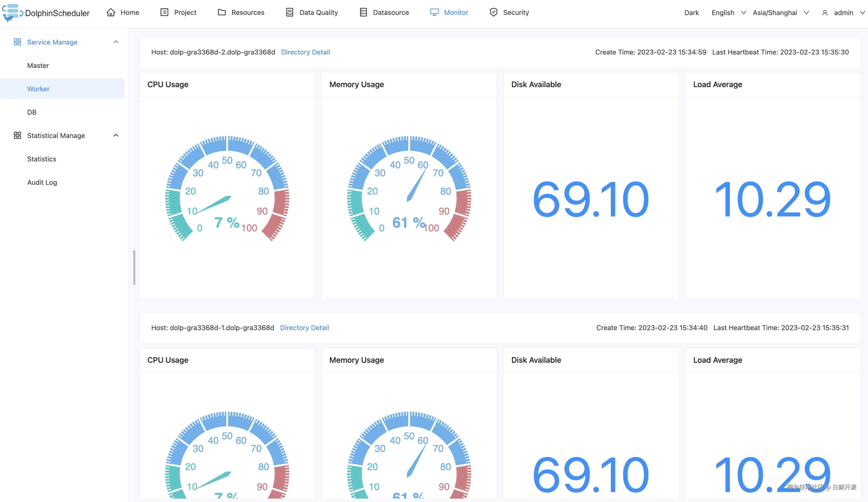Screen dimensions: 868x502
Task: Open Directory Detail for dolp-gra3368d-2 host
Action: point(305,52)
